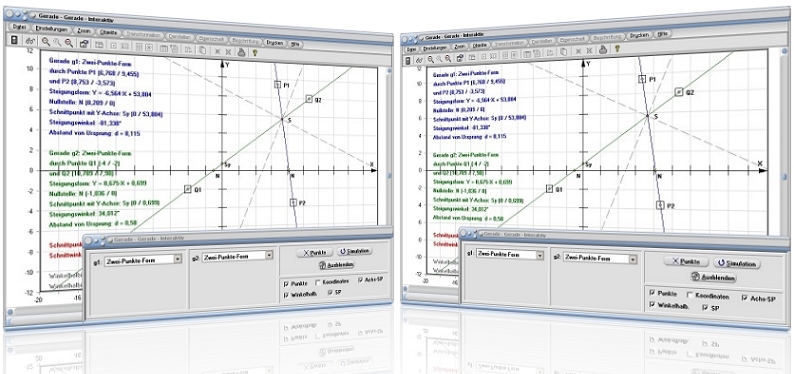Viewport: 794px width, 374px height.
Task: Toggle the Winkelhalb. checkbox in the right panel
Action: pyautogui.click(x=653, y=305)
